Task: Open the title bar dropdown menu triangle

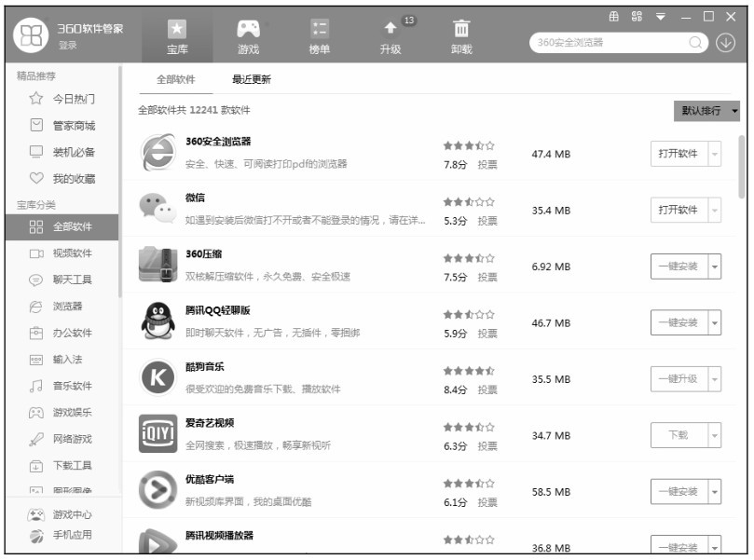Action: (661, 17)
